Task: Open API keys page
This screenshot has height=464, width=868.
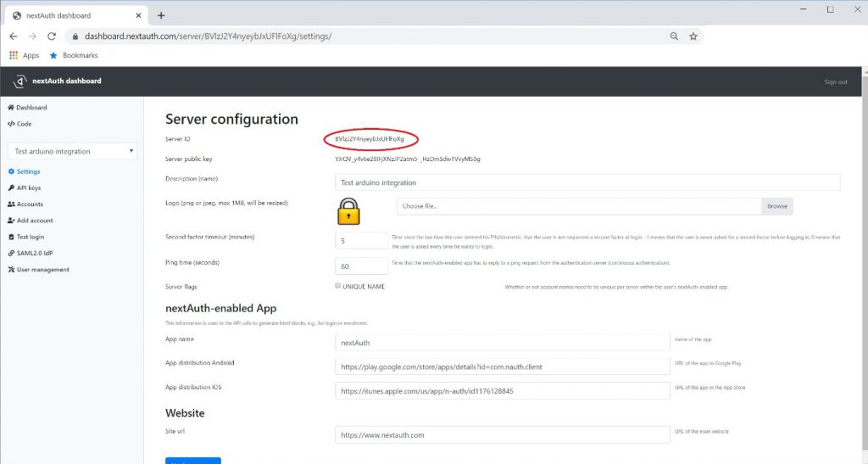Action: pos(29,187)
